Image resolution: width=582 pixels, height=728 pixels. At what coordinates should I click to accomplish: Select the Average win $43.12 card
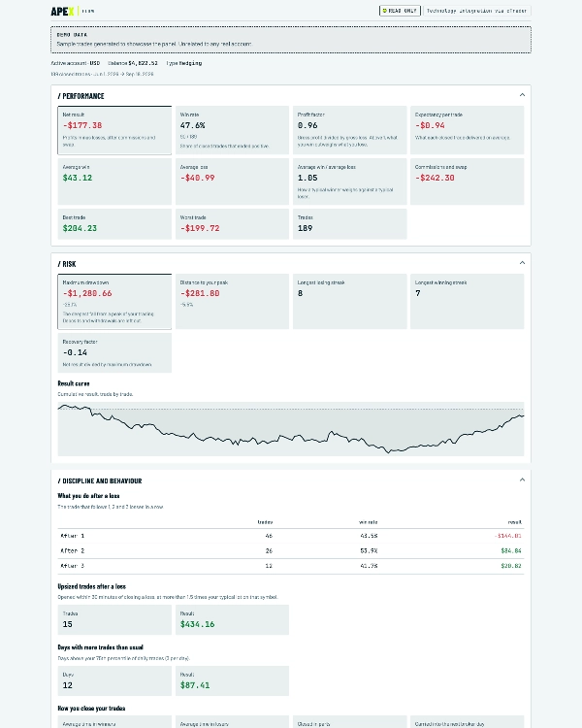[x=114, y=182]
